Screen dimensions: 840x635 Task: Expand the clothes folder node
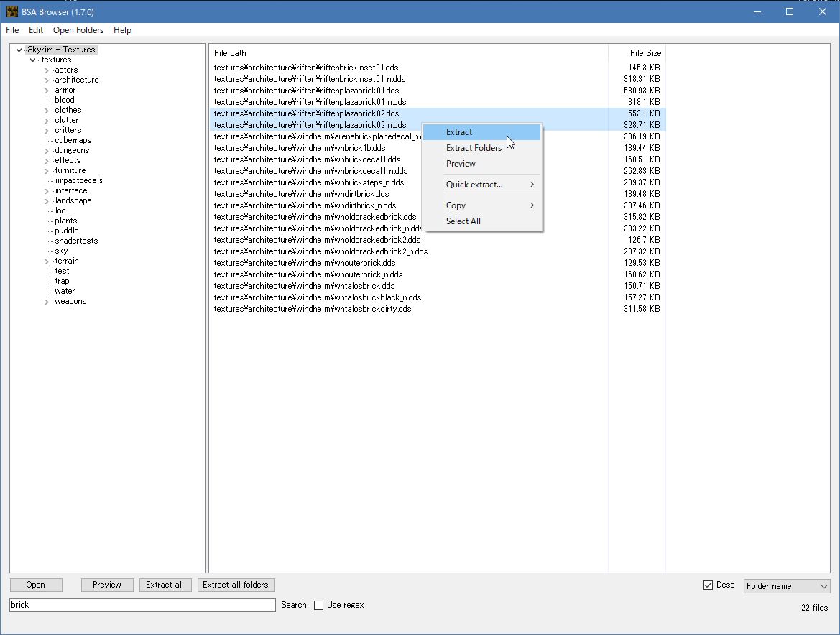pyautogui.click(x=47, y=111)
